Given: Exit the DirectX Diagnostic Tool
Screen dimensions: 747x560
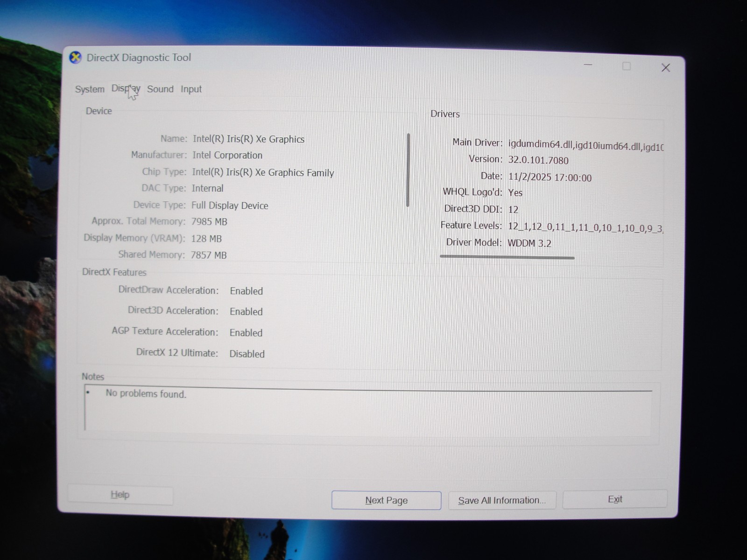Looking at the screenshot, I should coord(615,499).
